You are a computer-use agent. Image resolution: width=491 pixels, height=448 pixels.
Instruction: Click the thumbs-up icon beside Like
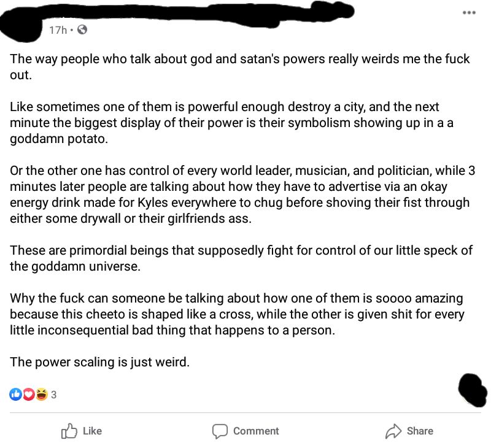click(69, 431)
